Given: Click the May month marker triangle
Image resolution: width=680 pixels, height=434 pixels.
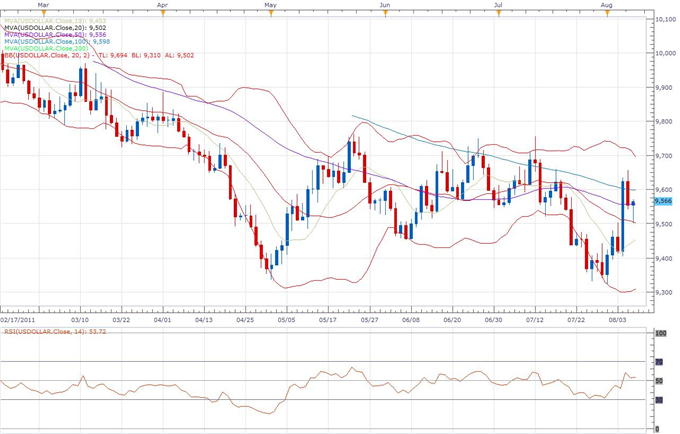Looking at the screenshot, I should click(x=270, y=12).
